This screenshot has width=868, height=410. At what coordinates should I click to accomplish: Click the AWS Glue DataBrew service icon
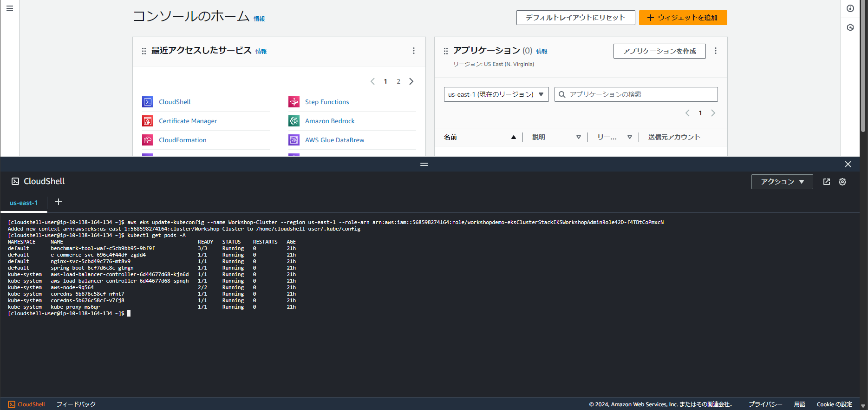[294, 140]
